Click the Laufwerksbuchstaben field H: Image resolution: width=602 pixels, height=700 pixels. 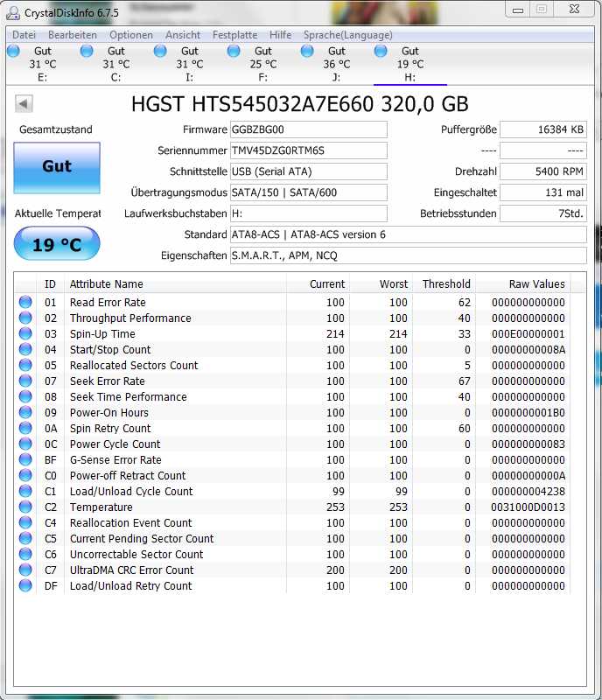[x=309, y=213]
